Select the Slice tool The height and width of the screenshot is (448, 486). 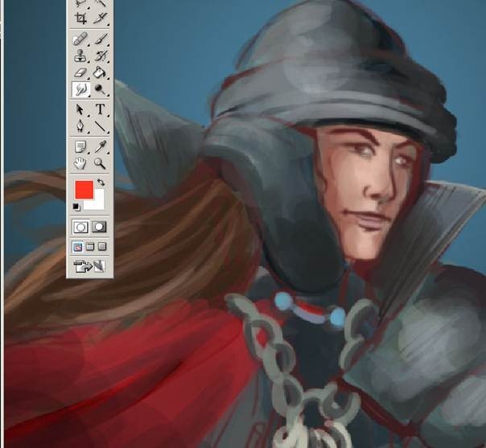click(101, 18)
